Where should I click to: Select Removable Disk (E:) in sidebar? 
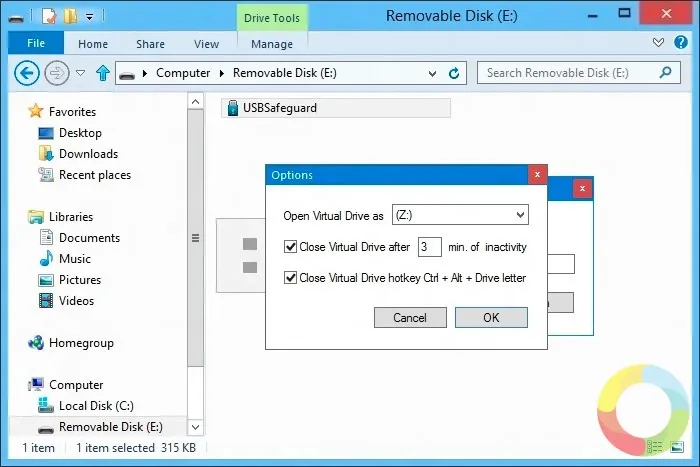(x=100, y=427)
